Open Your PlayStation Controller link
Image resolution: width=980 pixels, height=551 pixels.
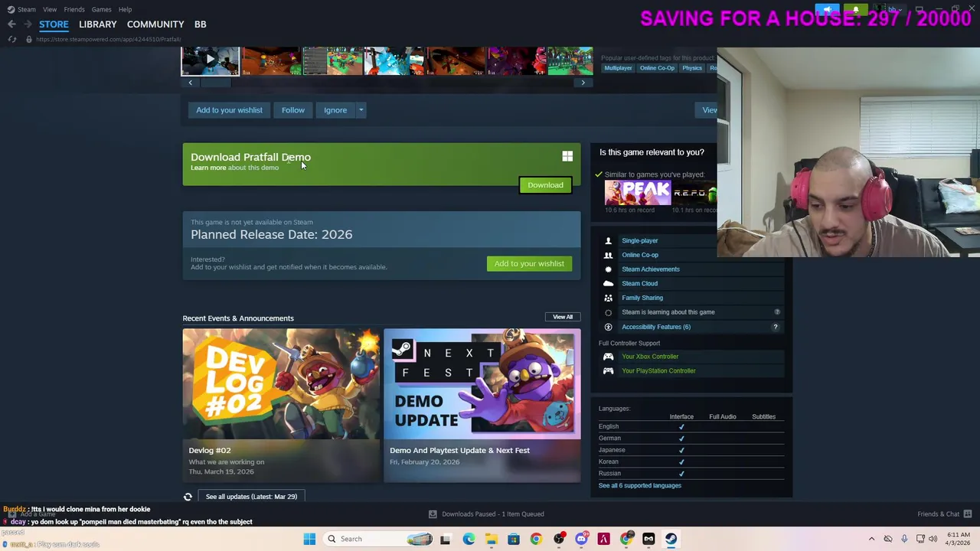658,371
